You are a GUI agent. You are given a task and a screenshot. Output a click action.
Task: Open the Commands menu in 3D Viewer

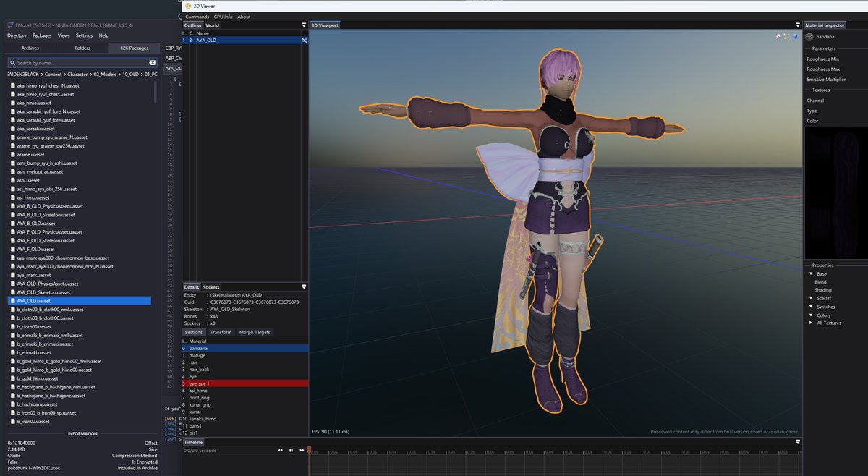coord(197,17)
